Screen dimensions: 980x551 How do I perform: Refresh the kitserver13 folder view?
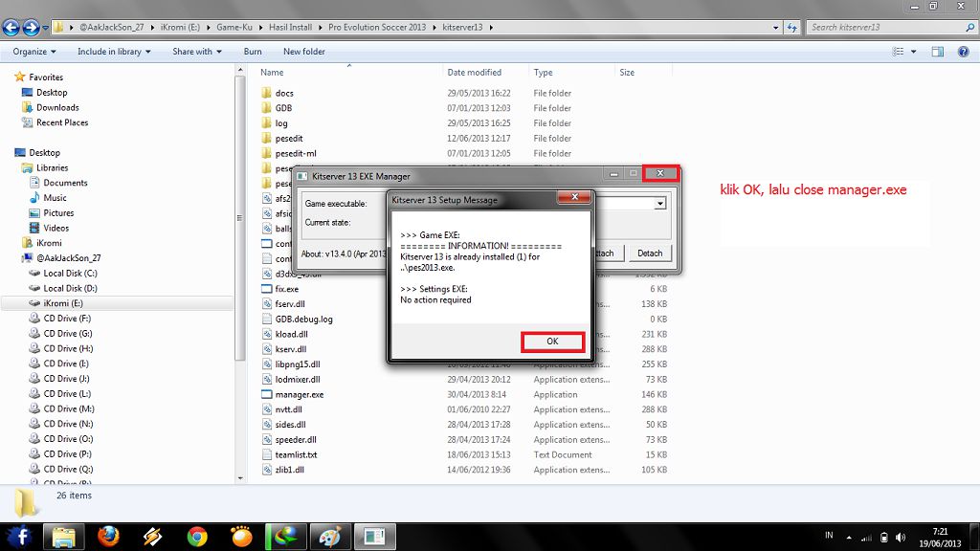pyautogui.click(x=791, y=28)
